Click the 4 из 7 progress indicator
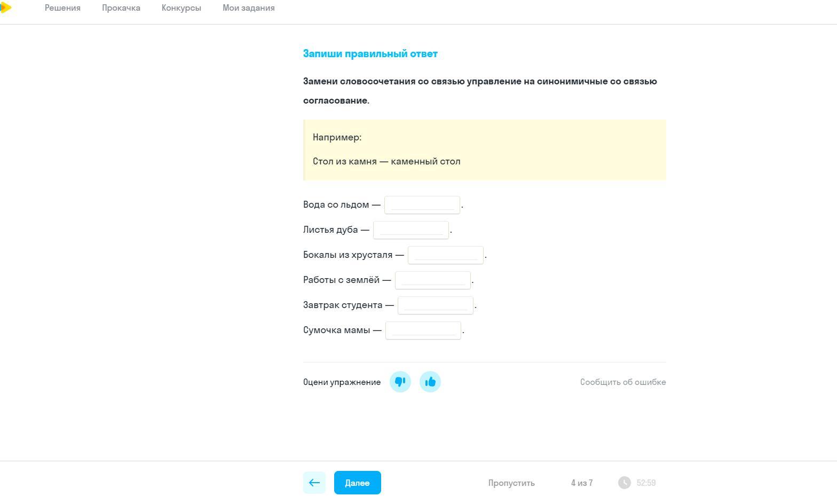Viewport: 837px width, 504px height. coord(582,483)
